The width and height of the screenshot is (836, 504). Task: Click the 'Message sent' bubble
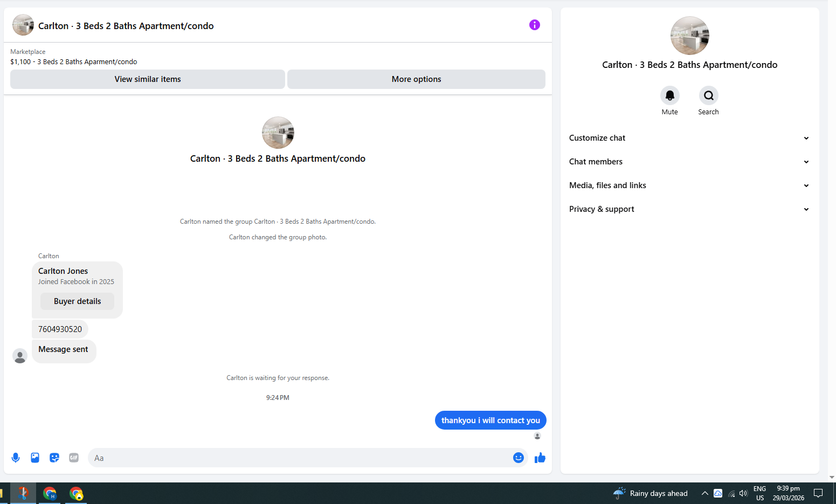(x=64, y=351)
